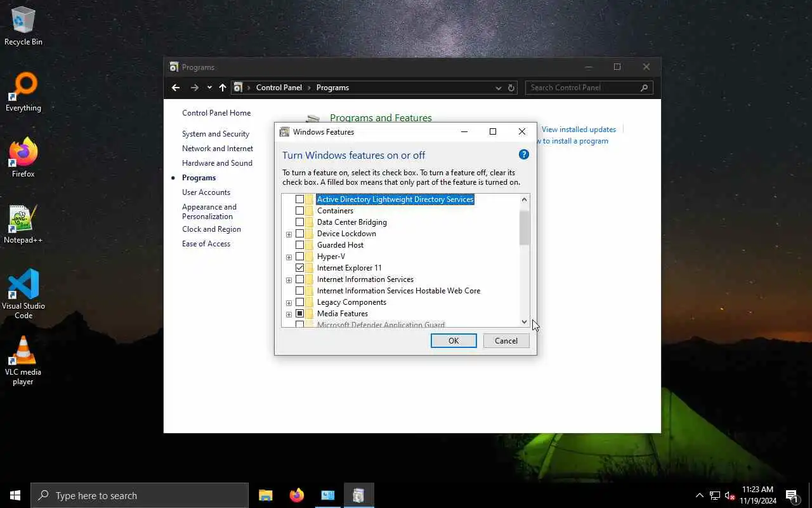Viewport: 812px width, 508px height.
Task: Open the View installed updates link
Action: (579, 130)
